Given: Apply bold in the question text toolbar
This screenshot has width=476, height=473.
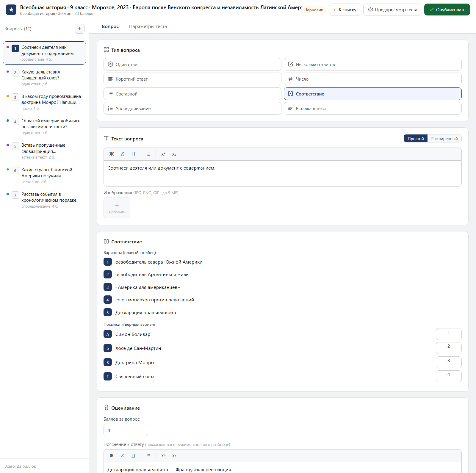Looking at the screenshot, I should [112, 154].
